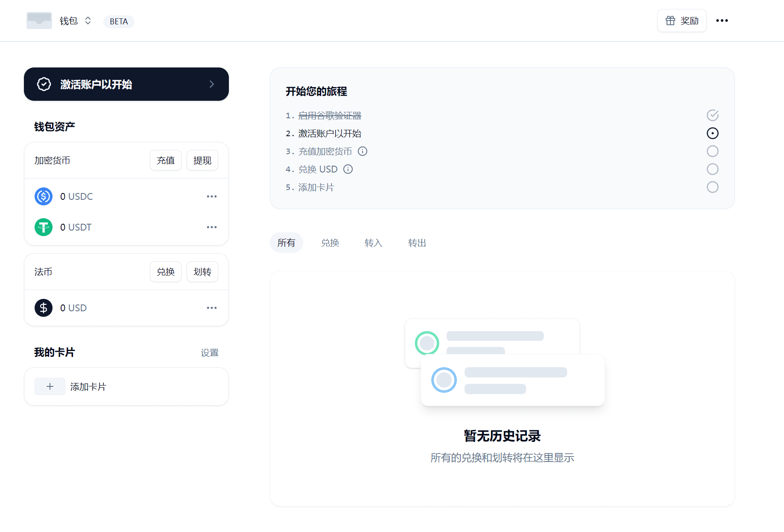This screenshot has height=532, width=784.
Task: Switch to the 转入 tab
Action: point(373,243)
